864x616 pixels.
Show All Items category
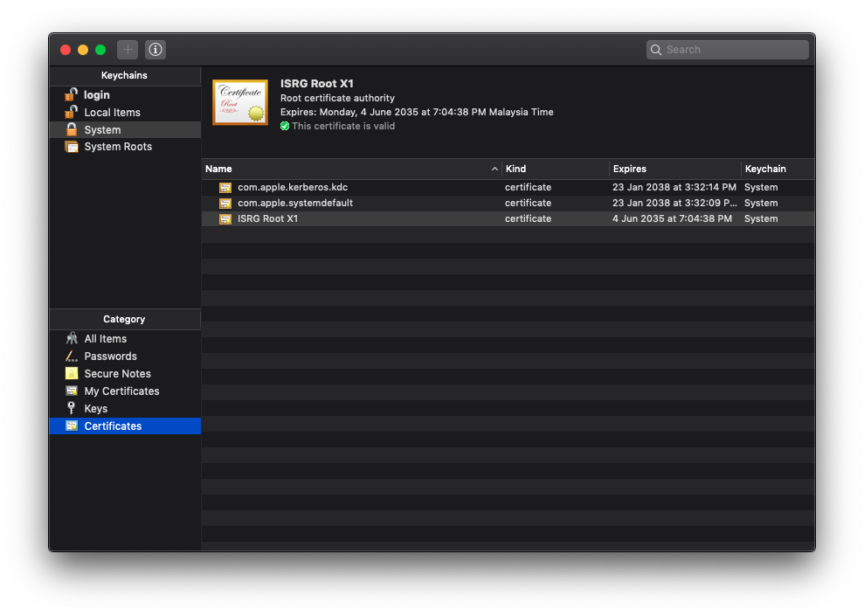point(105,339)
